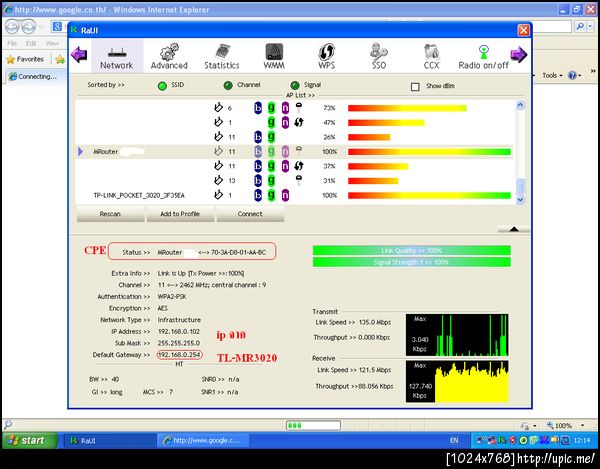Select the MRouter access point row
600x469 pixels.
click(x=294, y=151)
